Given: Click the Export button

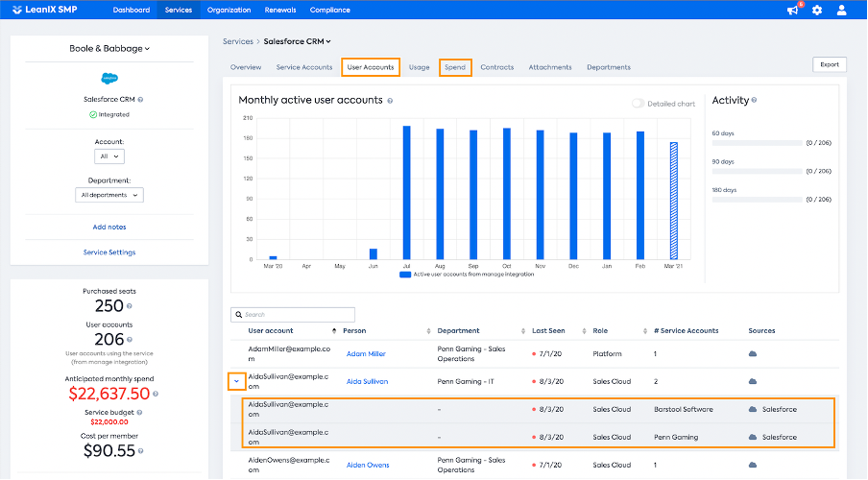Looking at the screenshot, I should tap(830, 64).
